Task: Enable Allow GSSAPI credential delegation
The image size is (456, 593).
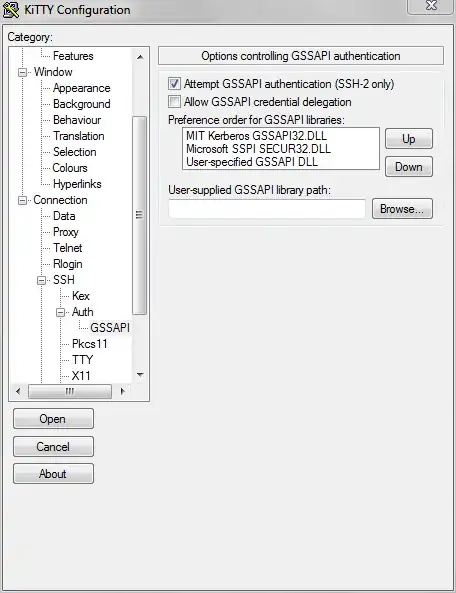Action: pos(174,102)
